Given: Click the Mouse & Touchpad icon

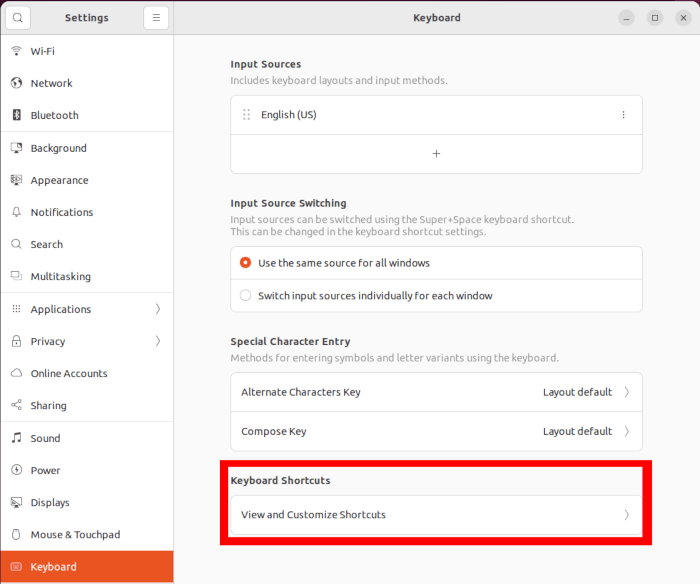Looking at the screenshot, I should (x=16, y=534).
